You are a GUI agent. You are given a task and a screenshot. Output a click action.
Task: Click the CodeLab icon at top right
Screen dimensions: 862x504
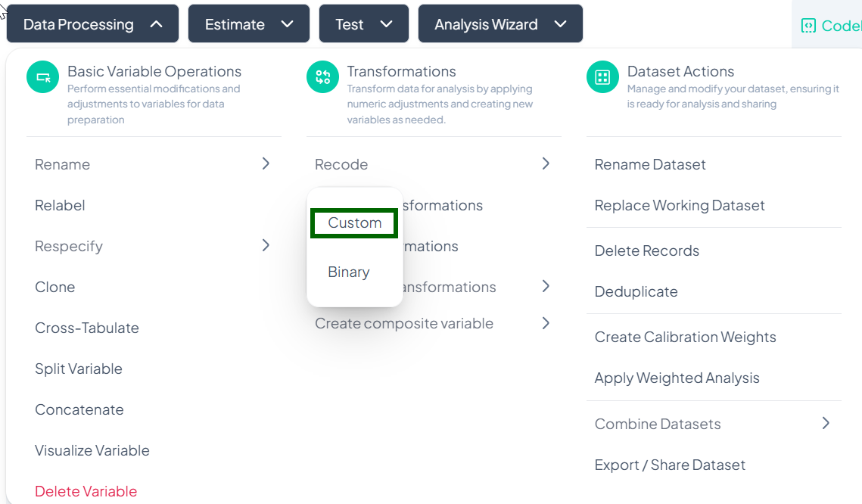[808, 26]
